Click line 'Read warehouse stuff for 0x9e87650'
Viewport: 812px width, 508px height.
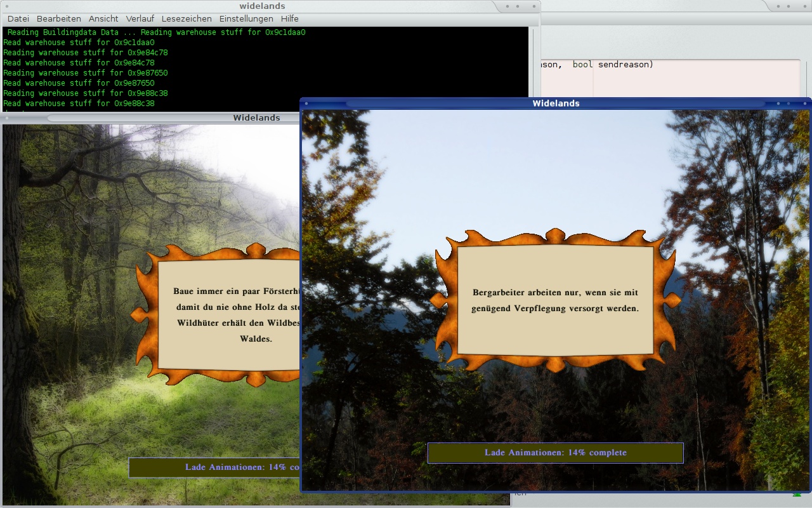click(x=79, y=83)
